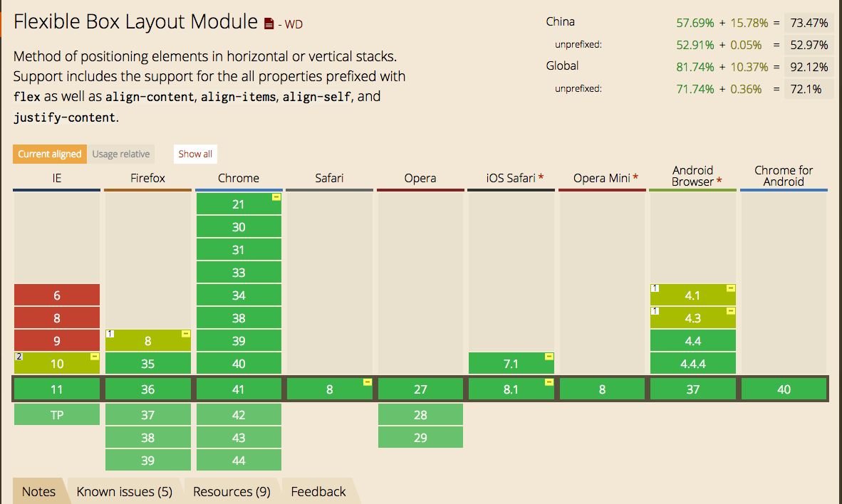Click the yellow prefix marker on Chrome 21
The height and width of the screenshot is (504, 842).
276,197
